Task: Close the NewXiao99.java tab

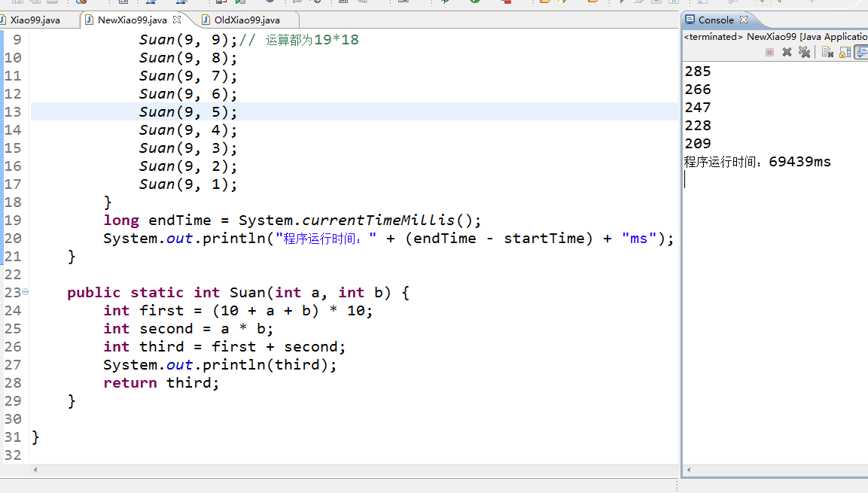Action: pos(177,20)
